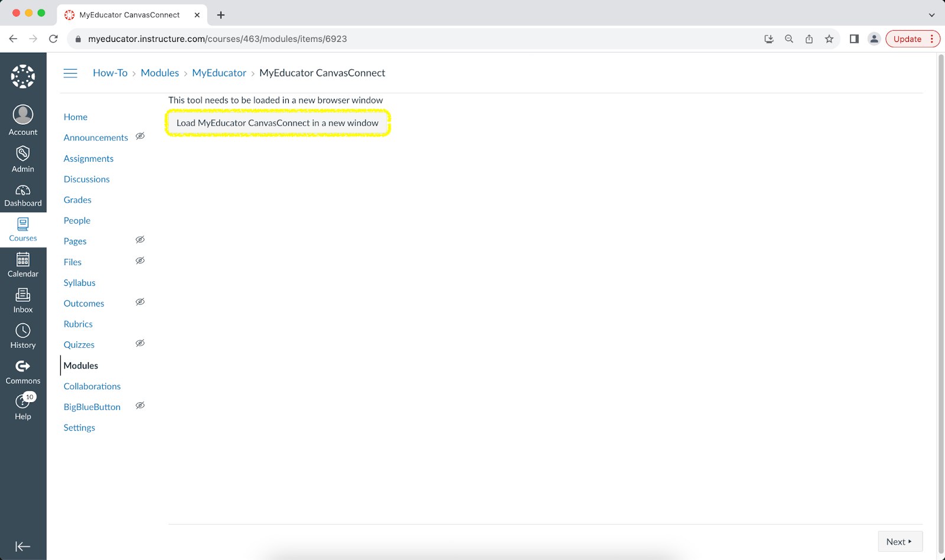Open People in course navigation
The height and width of the screenshot is (560, 945).
point(77,220)
